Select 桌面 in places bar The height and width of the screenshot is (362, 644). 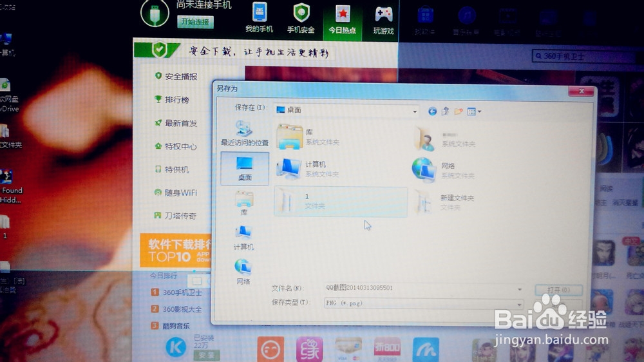(245, 169)
